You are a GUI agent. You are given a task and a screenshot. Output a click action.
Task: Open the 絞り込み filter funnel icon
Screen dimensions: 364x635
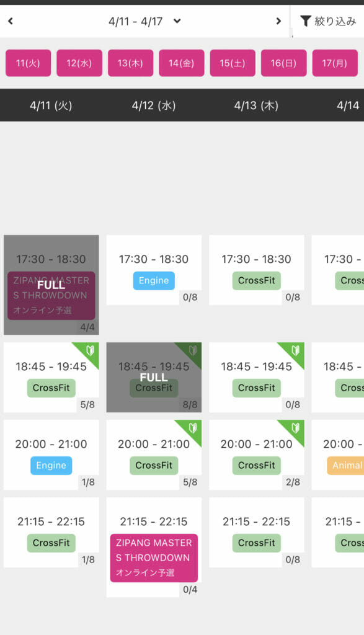click(x=306, y=20)
